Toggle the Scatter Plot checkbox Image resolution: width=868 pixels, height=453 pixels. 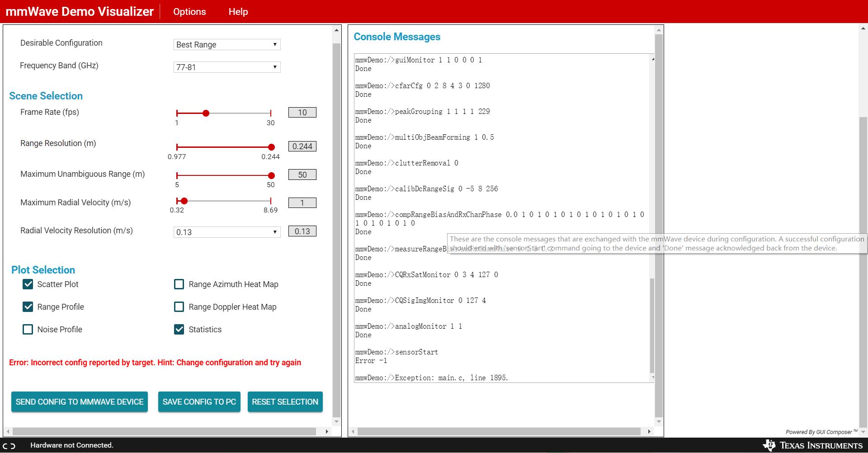point(28,284)
